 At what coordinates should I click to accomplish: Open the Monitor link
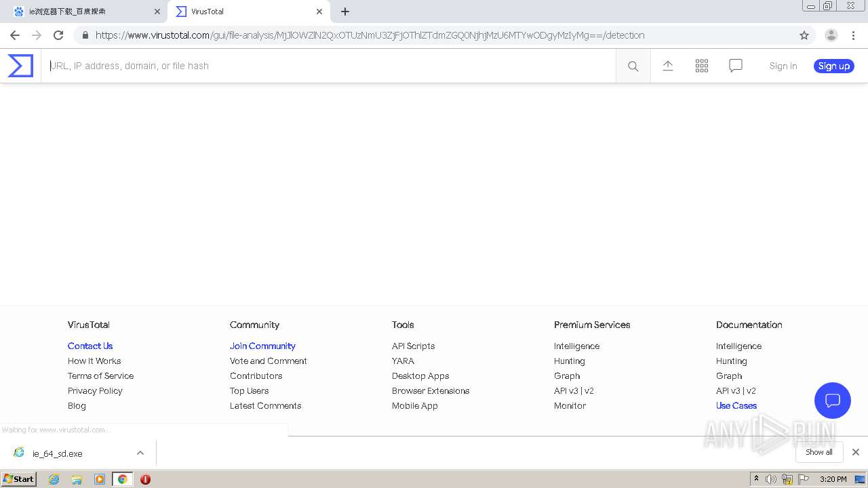[570, 405]
